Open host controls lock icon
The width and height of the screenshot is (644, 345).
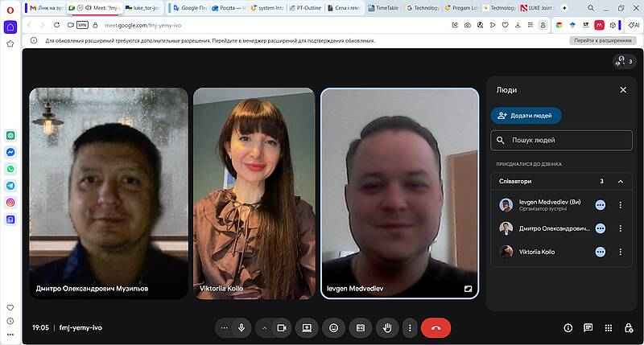click(x=629, y=328)
